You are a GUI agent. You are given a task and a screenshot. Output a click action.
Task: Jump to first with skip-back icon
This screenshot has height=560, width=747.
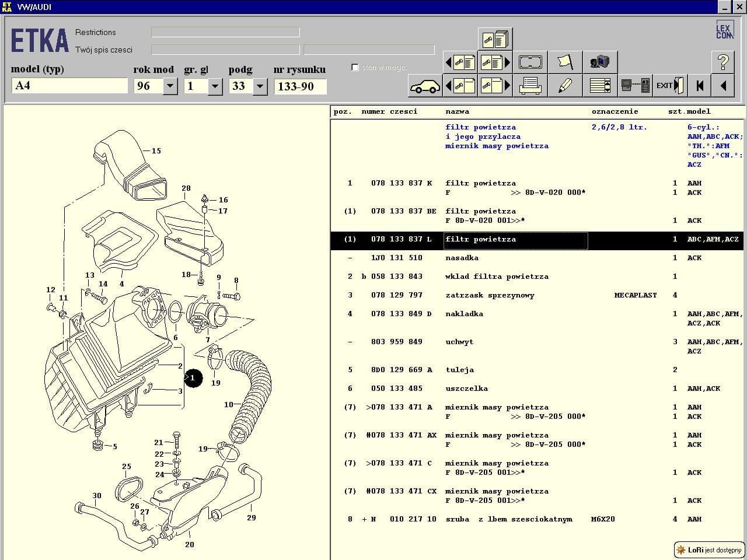coord(700,86)
